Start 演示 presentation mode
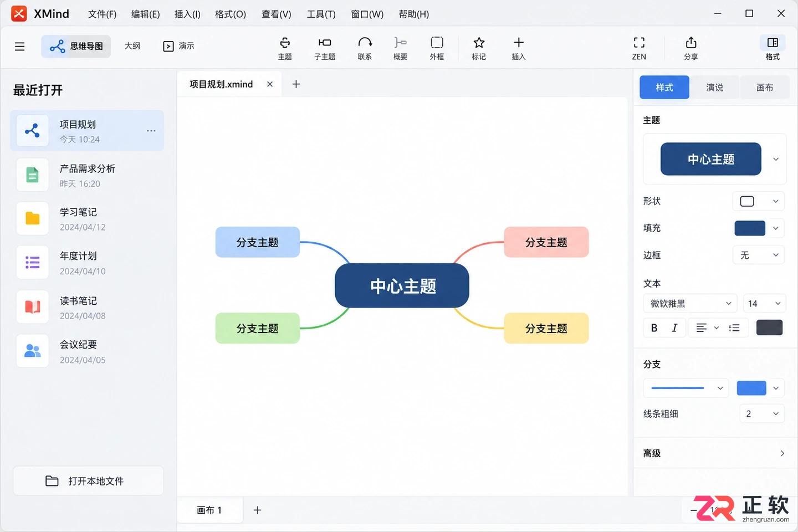Viewport: 798px width, 532px height. [x=178, y=46]
